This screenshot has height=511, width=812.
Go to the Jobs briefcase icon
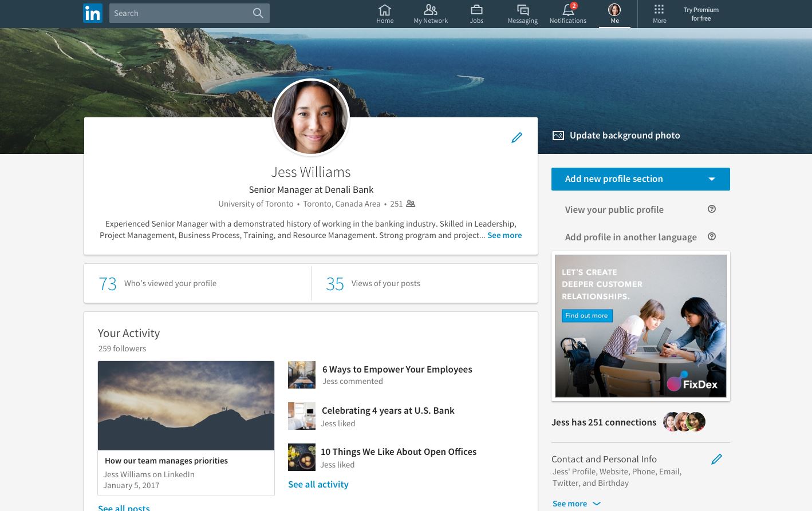(x=476, y=10)
